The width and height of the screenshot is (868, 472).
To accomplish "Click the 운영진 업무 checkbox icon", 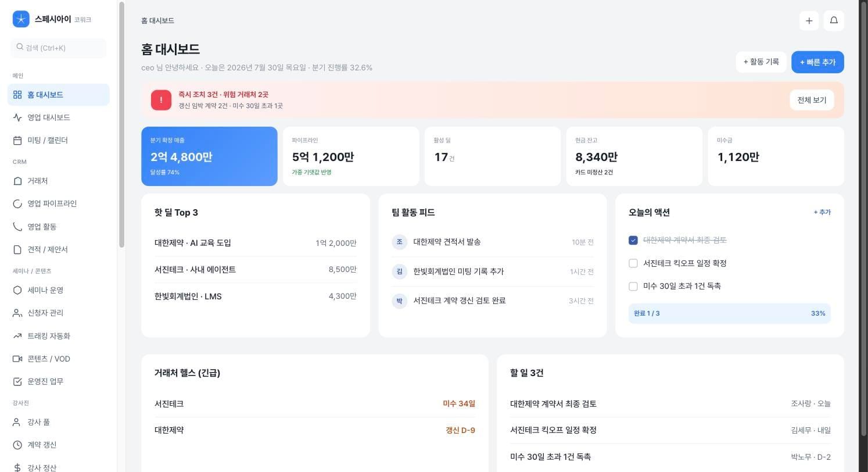I will tap(17, 381).
